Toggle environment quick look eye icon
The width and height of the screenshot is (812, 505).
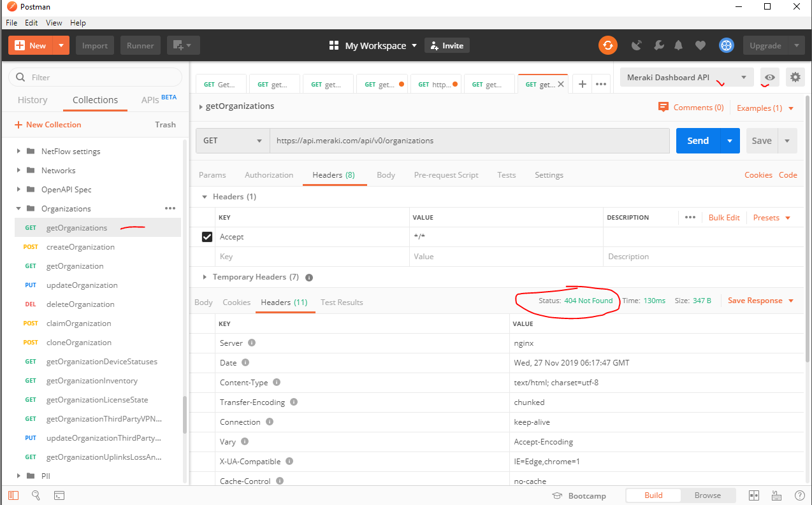tap(770, 77)
